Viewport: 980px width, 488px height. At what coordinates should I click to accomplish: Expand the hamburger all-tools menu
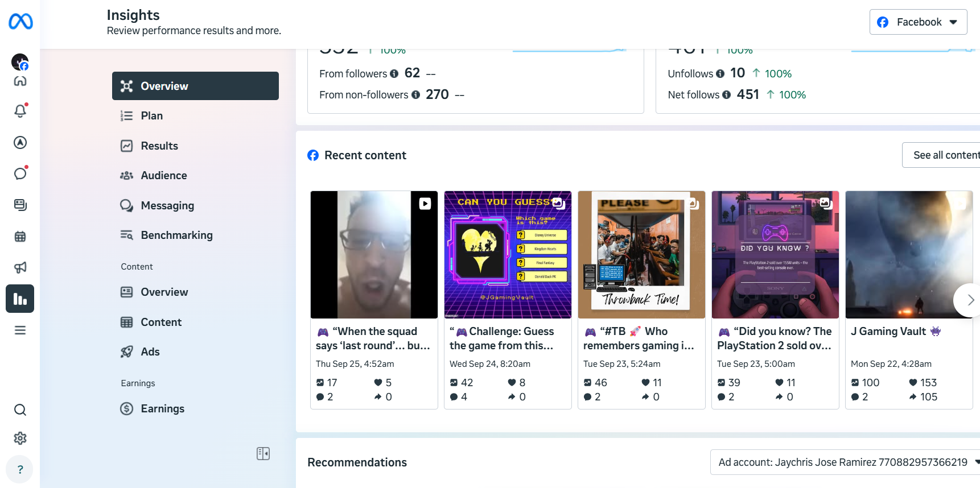pos(20,330)
